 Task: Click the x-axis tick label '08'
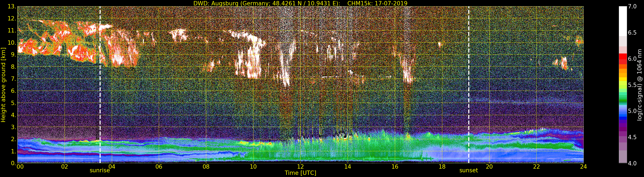(x=206, y=166)
